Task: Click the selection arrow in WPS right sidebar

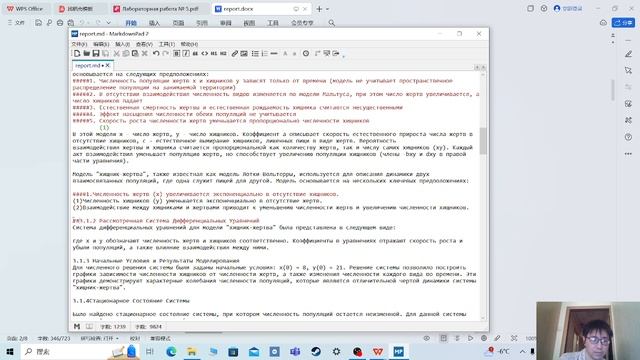Action: click(628, 70)
